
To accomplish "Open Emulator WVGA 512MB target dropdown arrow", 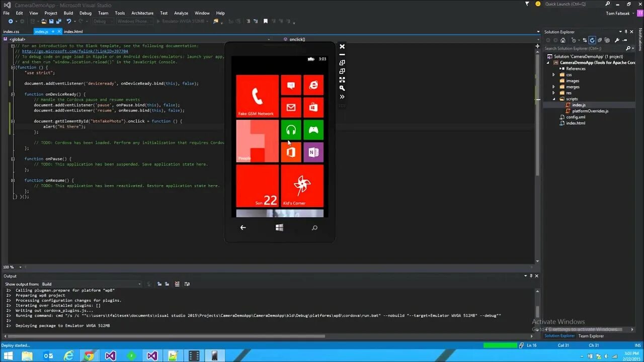I will 208,22.
